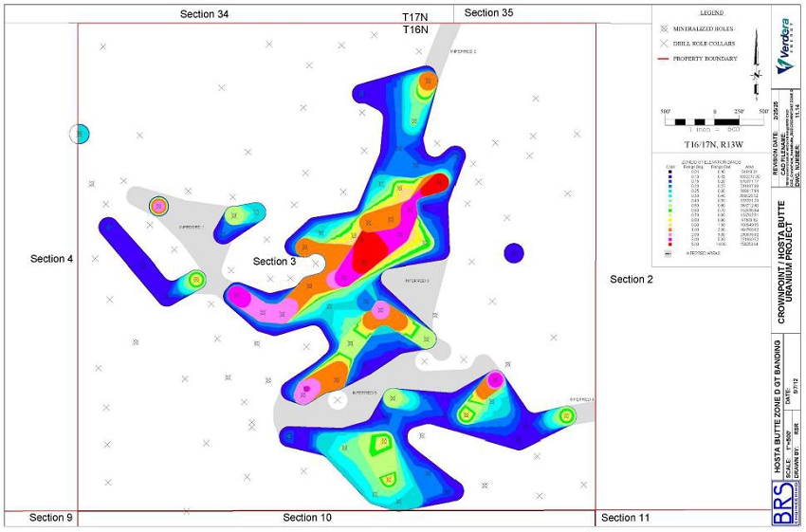The width and height of the screenshot is (806, 532).
Task: Click the T17N township label
Action: coord(415,17)
